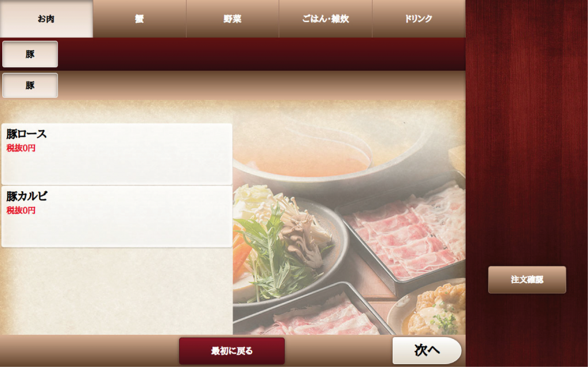Image resolution: width=588 pixels, height=367 pixels.
Task: Tap the fried tofu dish in the photo
Action: (x=431, y=310)
